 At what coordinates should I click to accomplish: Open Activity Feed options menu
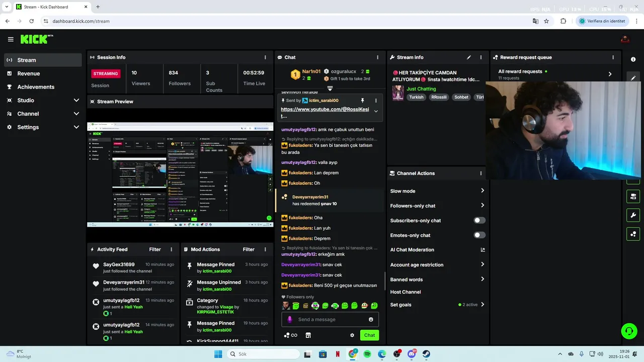(171, 249)
